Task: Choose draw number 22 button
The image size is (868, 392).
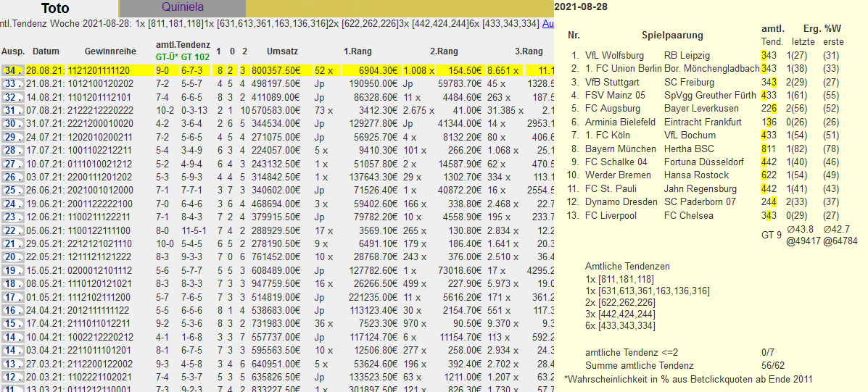Action: [x=13, y=230]
